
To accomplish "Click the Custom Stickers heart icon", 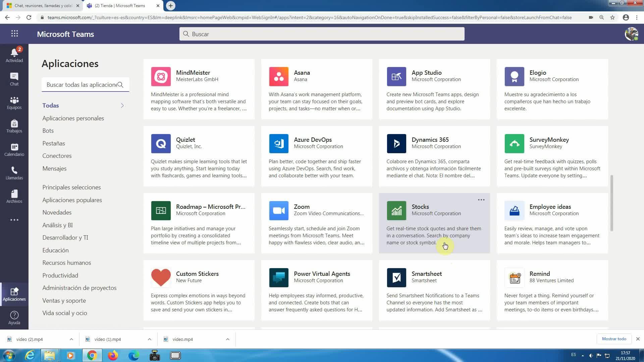I will point(161,278).
